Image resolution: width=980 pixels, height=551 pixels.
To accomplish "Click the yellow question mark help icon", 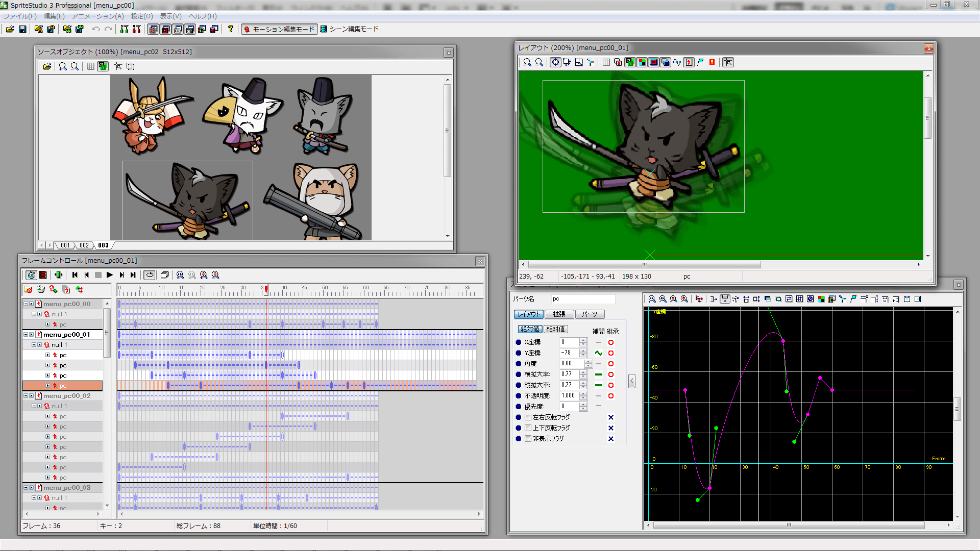I will point(231,29).
